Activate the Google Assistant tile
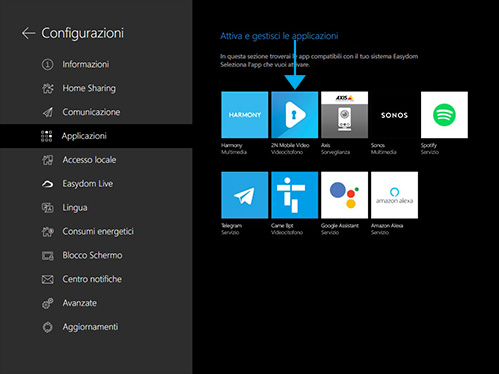This screenshot has width=499, height=374. tap(344, 195)
